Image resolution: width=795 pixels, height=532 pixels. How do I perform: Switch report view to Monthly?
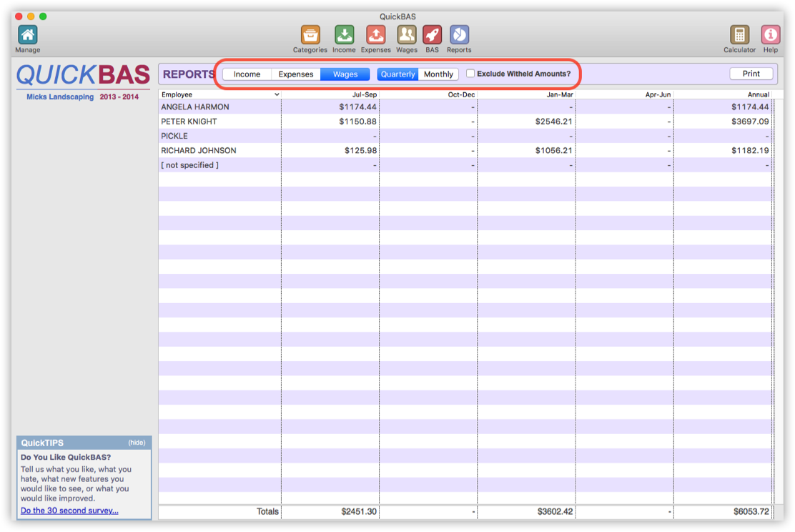tap(438, 74)
